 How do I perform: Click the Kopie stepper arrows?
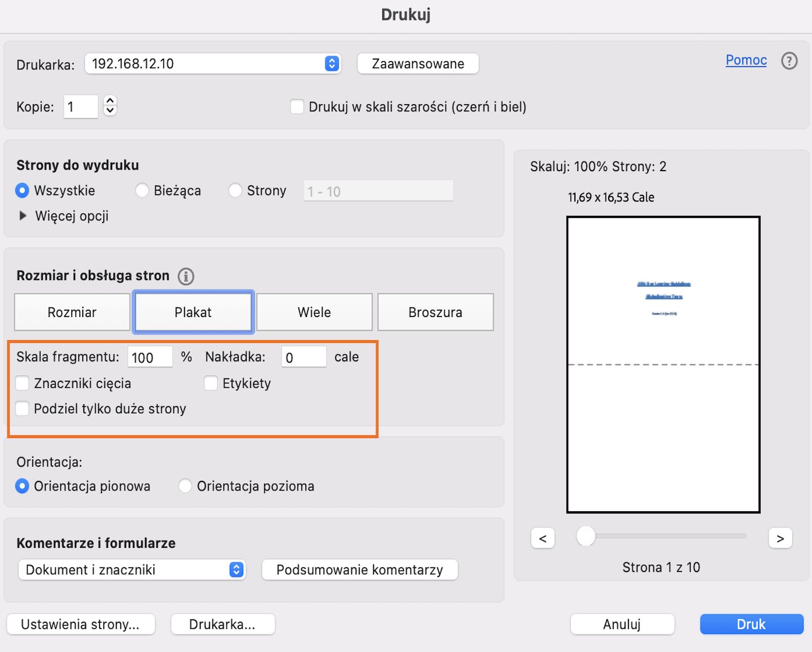point(110,106)
